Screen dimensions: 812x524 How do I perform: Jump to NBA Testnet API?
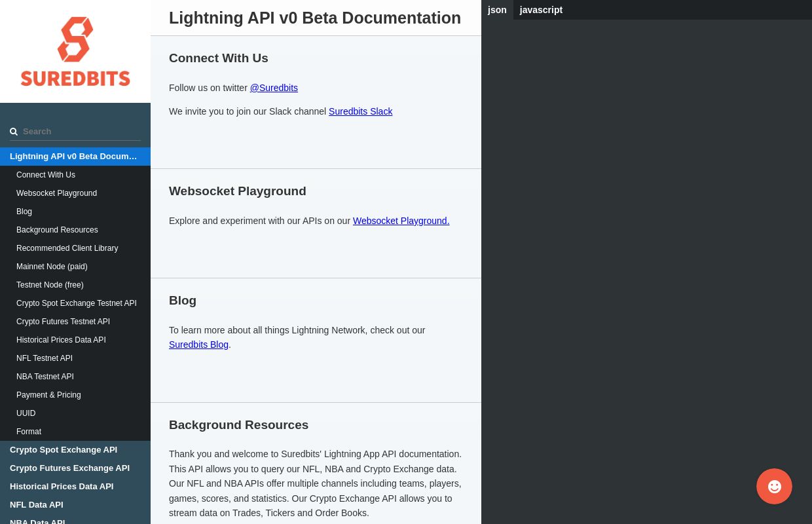(x=75, y=377)
